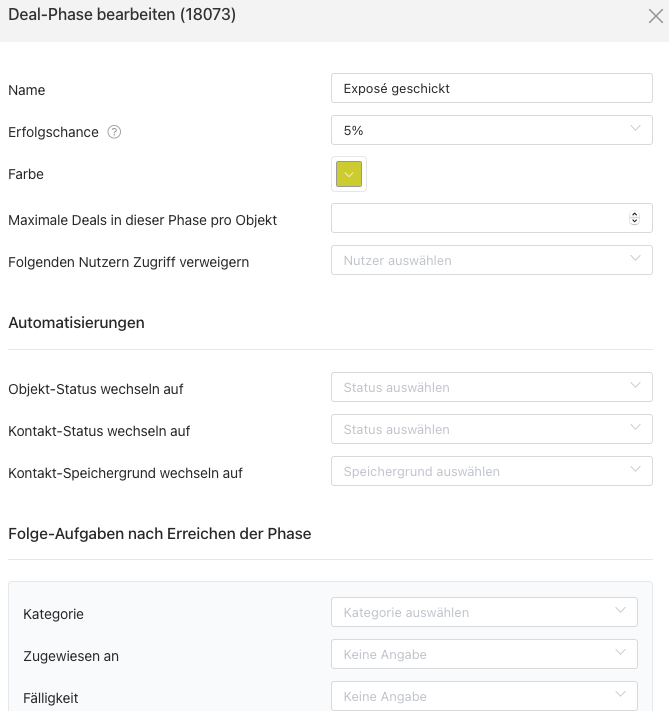Click the chevron in Kategorie auswählen selector
This screenshot has width=669, height=711.
click(x=620, y=611)
